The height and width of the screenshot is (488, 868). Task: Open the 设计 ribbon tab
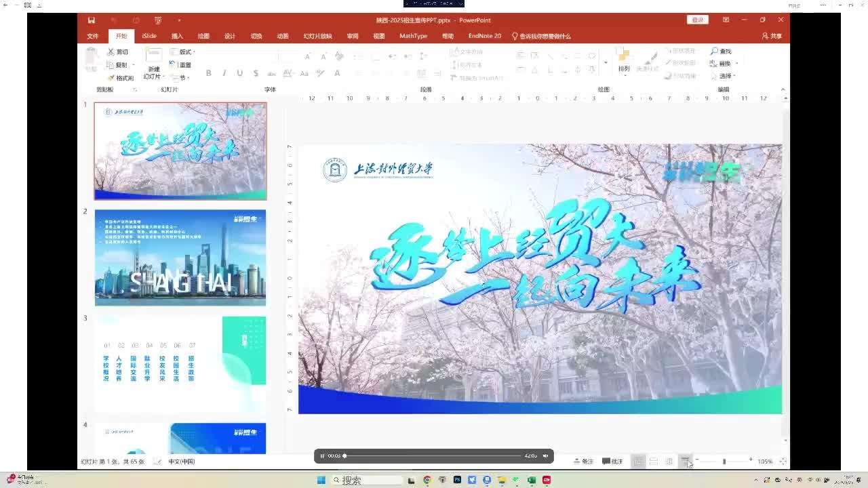(230, 36)
